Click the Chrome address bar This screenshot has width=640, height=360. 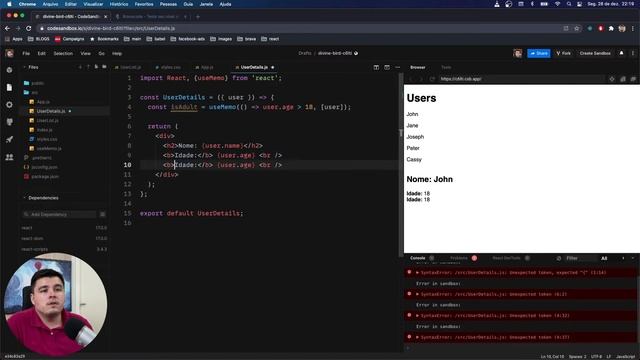tap(302, 28)
